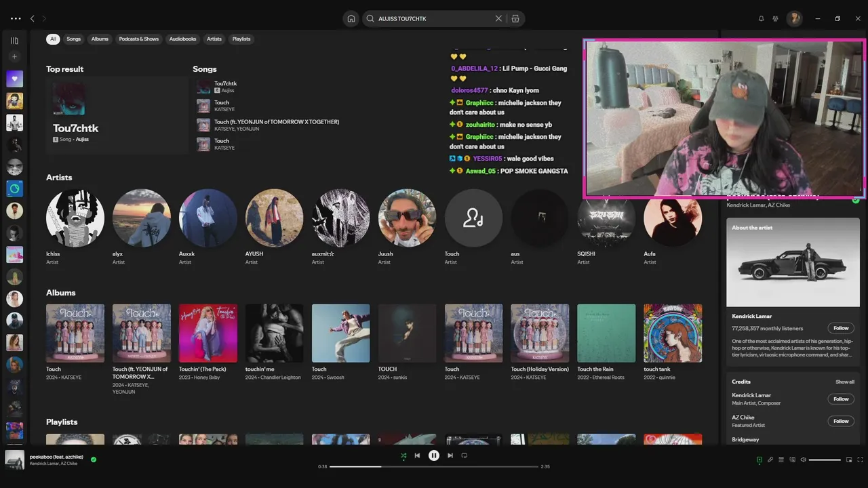This screenshot has width=868, height=488.
Task: Select the Playlists filter chip
Action: click(241, 39)
